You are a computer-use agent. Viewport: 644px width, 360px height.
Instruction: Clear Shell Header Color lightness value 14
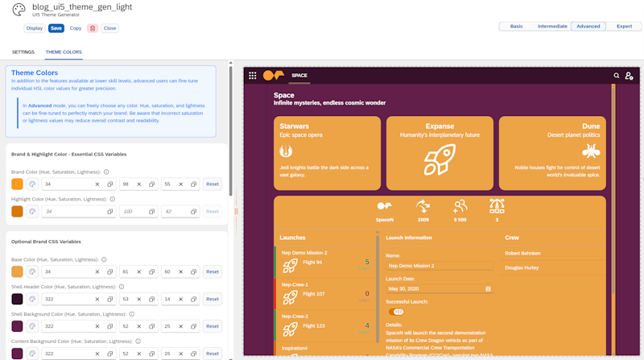pyautogui.click(x=180, y=299)
